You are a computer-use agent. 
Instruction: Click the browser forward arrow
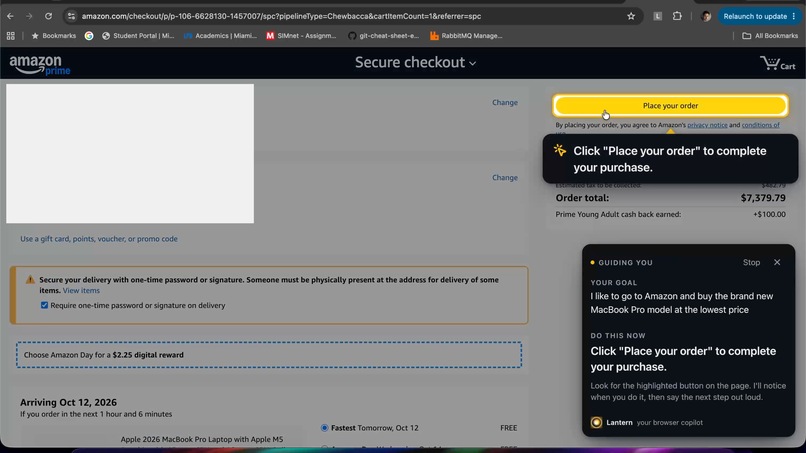tap(29, 16)
